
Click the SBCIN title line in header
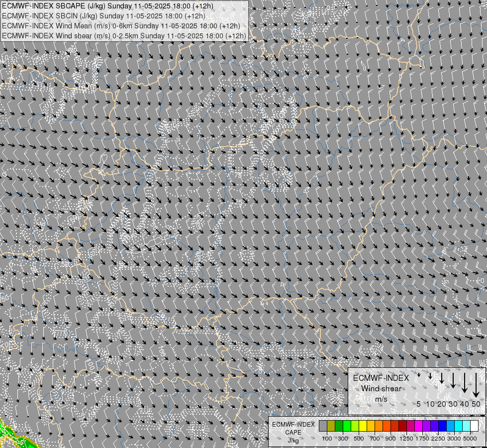tap(103, 16)
